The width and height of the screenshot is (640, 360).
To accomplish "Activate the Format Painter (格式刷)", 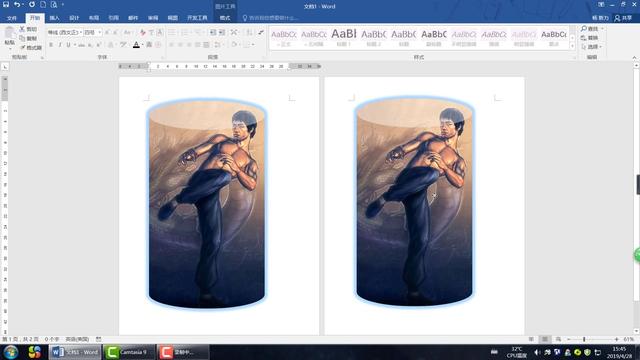I will coord(31,48).
